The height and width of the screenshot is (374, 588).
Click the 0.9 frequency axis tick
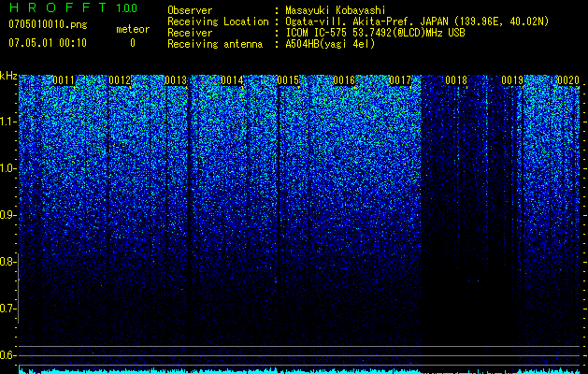pyautogui.click(x=7, y=215)
